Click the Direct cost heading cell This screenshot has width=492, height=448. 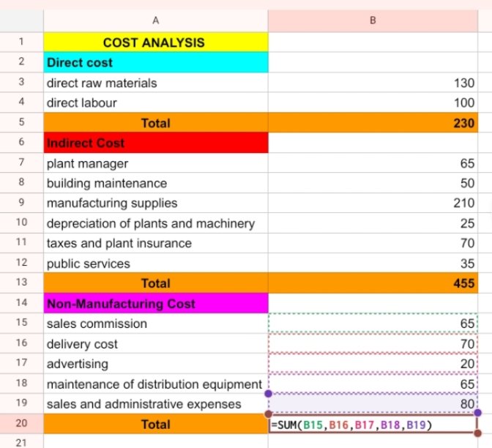pos(156,62)
